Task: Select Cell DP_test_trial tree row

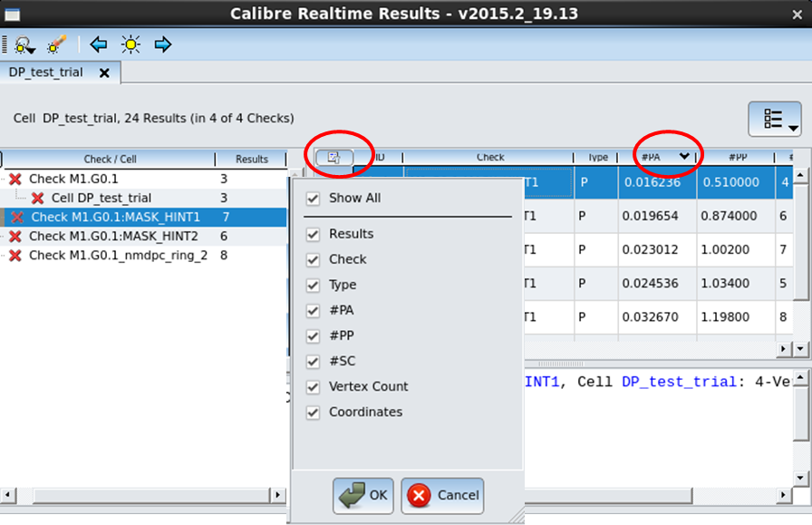Action: click(143, 199)
